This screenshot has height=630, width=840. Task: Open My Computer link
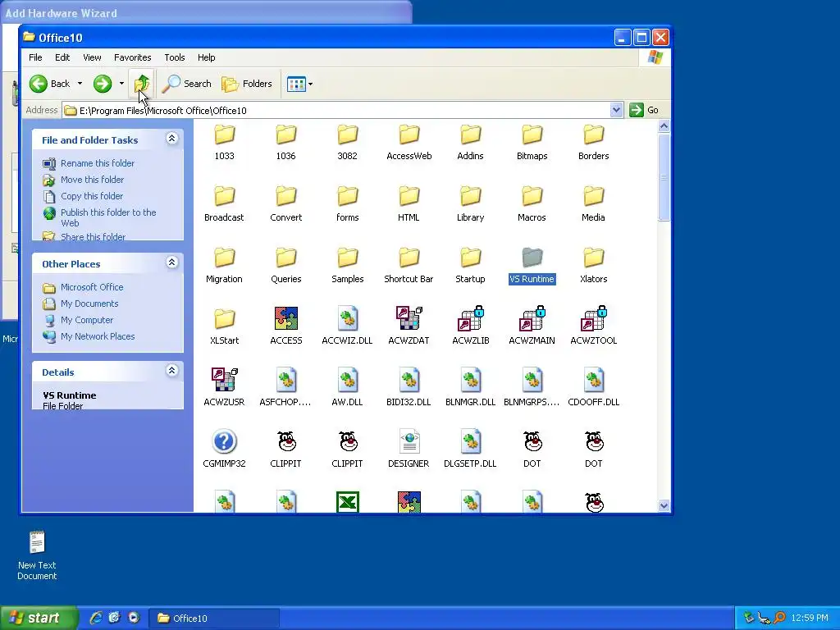[x=86, y=320]
